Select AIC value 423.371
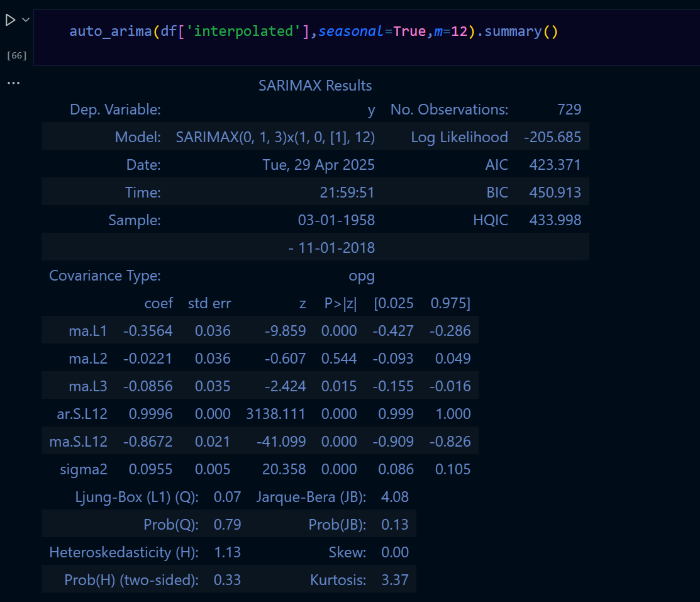The image size is (700, 602). (555, 165)
